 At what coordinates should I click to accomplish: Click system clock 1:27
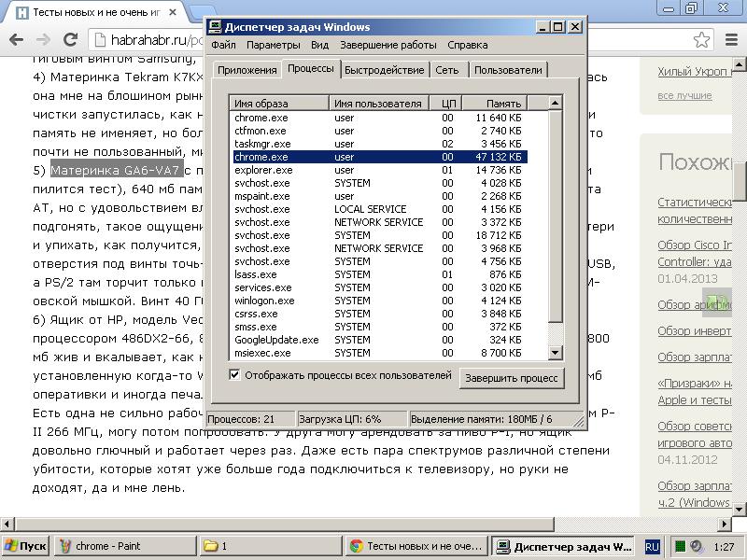[x=724, y=546]
